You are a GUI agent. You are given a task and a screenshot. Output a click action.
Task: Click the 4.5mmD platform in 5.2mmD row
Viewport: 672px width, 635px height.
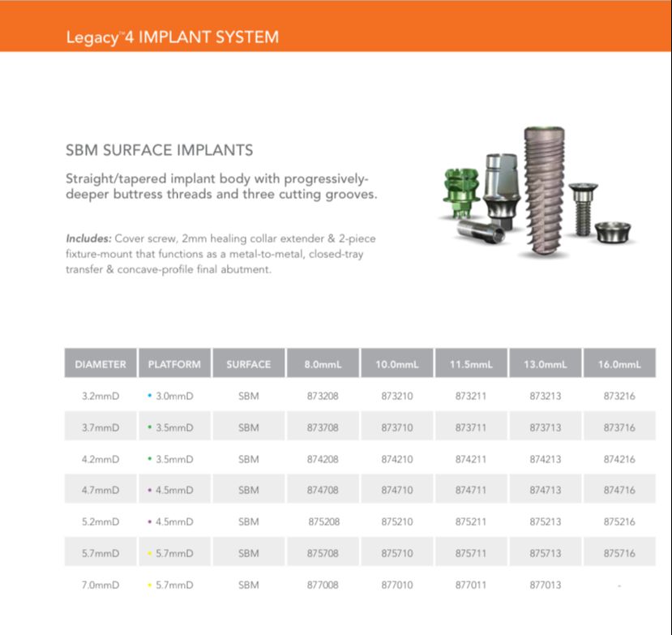(174, 521)
